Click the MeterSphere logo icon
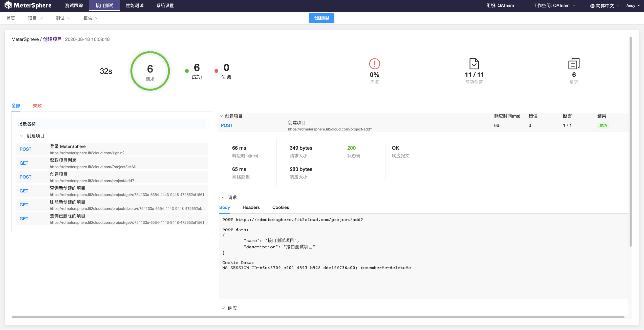644x330 pixels. [x=8, y=5]
